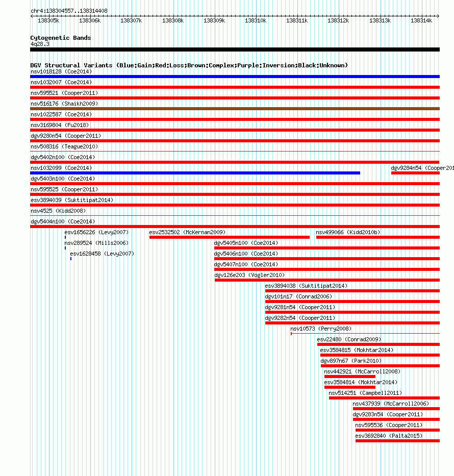Image resolution: width=454 pixels, height=476 pixels.
Task: Click the DGV Structural Variants track title
Action: coord(189,65)
